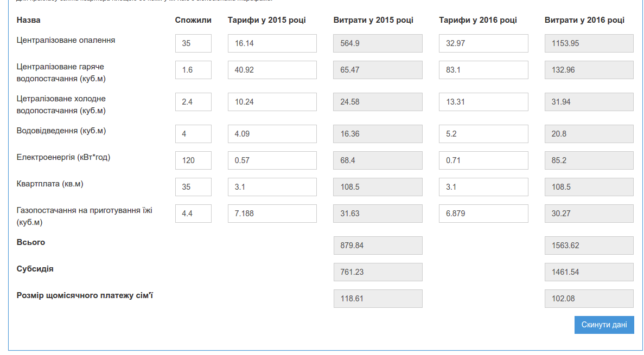This screenshot has height=355, width=644.
Task: Select the 2015 Водовідведення tariff 4.09
Action: [x=272, y=134]
